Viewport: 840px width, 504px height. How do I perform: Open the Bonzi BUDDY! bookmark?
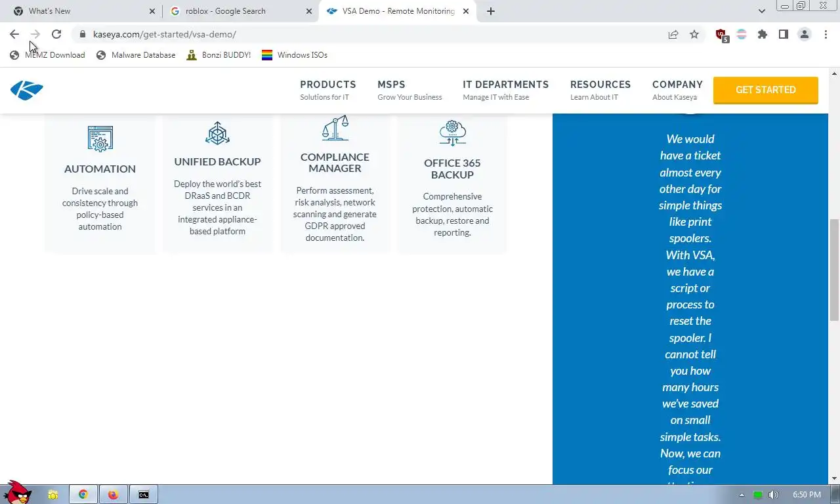coord(219,55)
